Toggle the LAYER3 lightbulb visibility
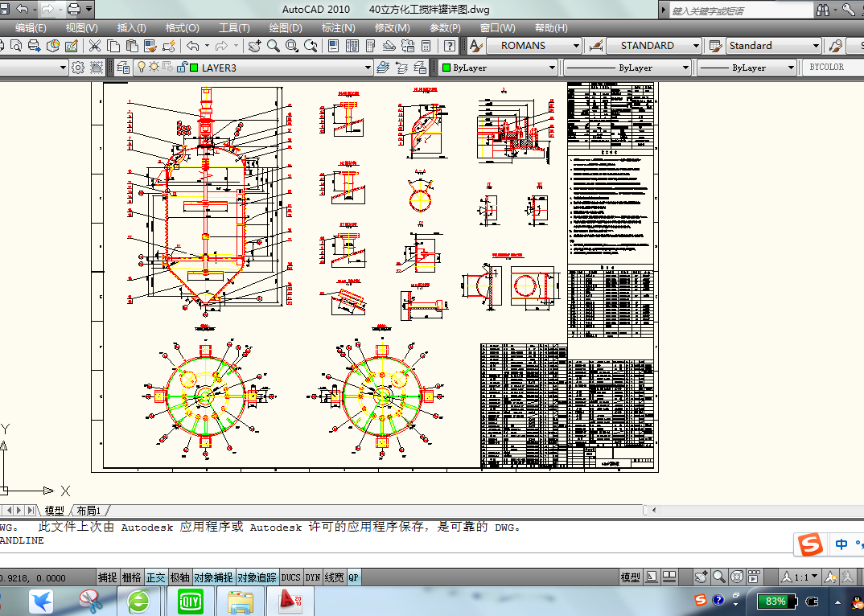 (143, 68)
